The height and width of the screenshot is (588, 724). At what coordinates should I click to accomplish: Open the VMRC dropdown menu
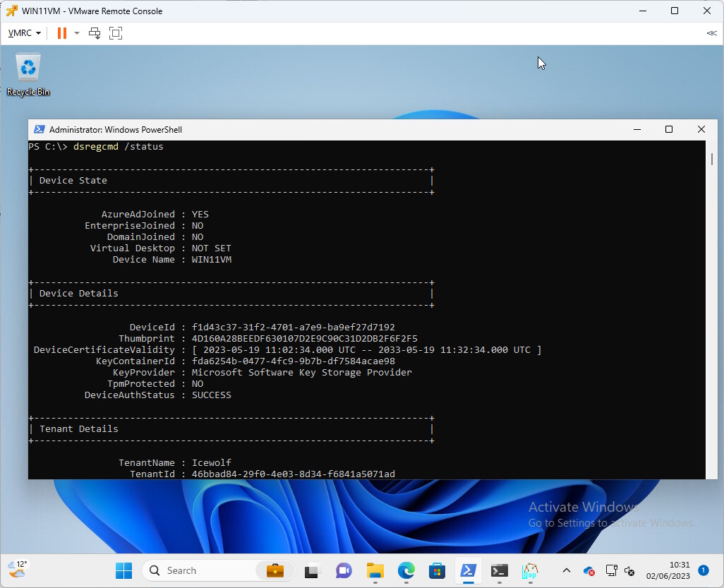click(25, 33)
